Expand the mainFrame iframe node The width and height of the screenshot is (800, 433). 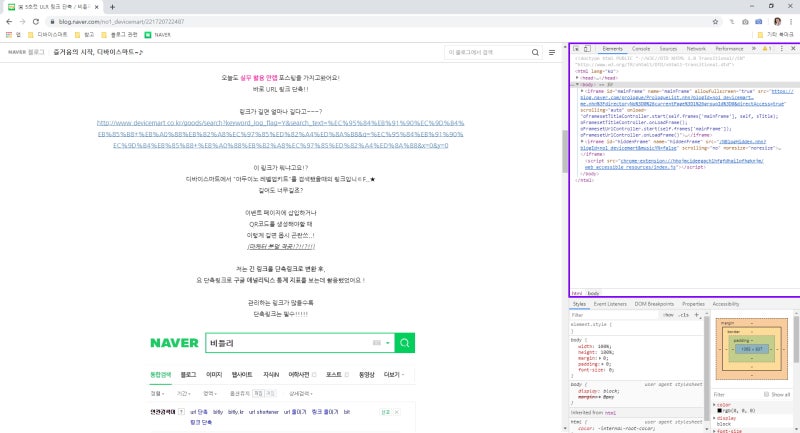582,91
